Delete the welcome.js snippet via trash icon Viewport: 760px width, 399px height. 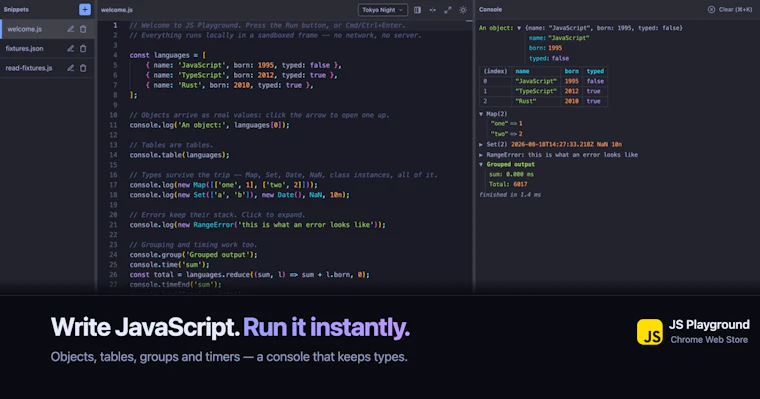click(x=83, y=29)
